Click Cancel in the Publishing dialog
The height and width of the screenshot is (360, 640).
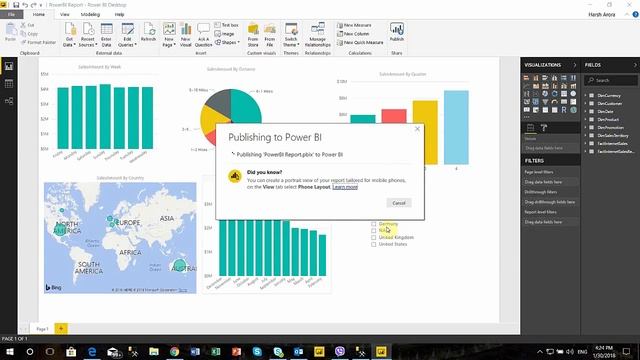click(399, 203)
